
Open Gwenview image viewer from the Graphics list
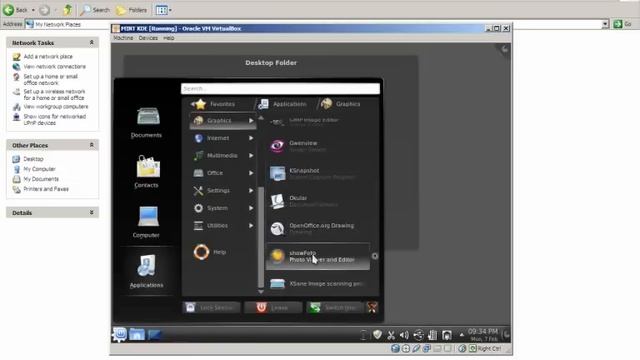tap(318, 146)
